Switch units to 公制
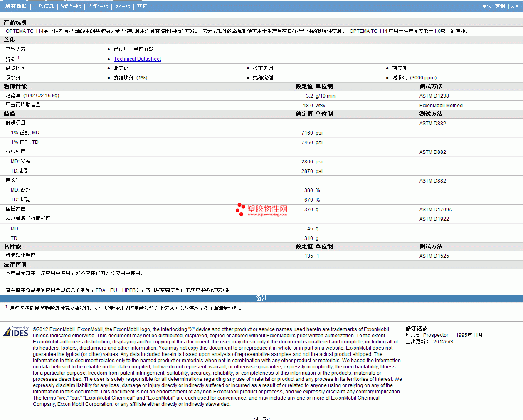 [516, 6]
